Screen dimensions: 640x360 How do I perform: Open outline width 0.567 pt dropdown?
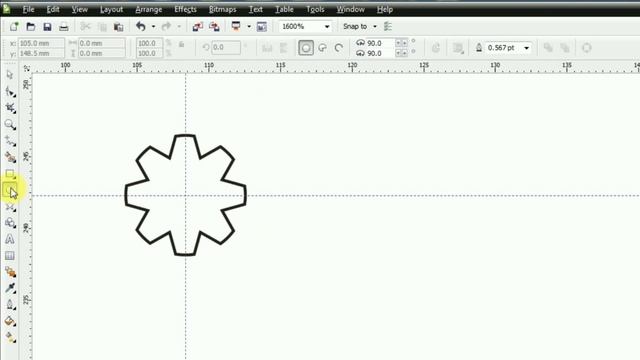point(527,48)
